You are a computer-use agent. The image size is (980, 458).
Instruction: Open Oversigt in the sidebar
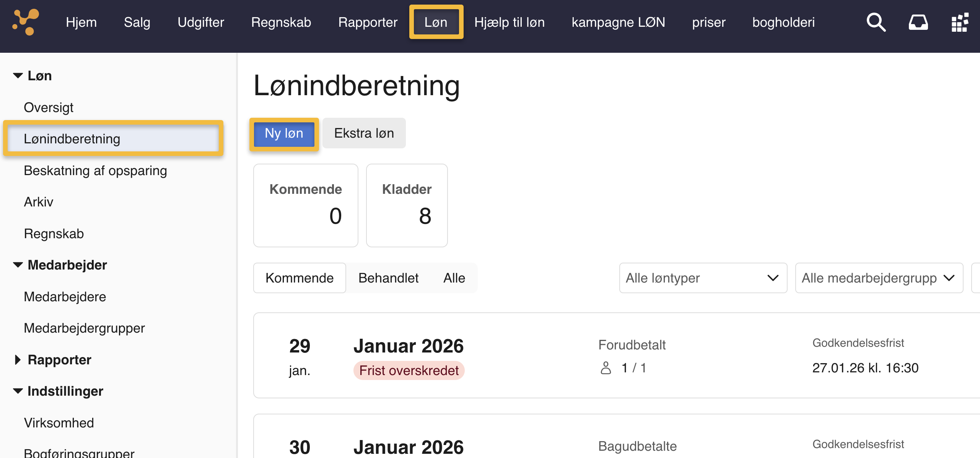[x=49, y=107]
